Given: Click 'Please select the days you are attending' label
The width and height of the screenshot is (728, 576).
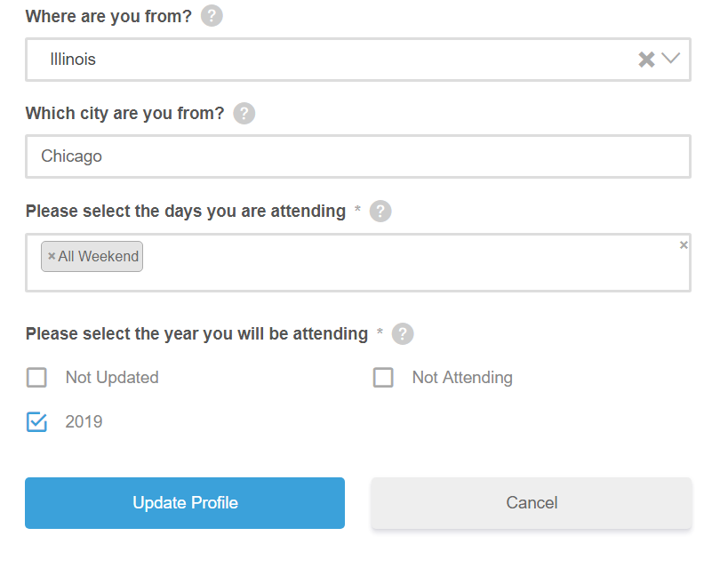Looking at the screenshot, I should point(186,212).
